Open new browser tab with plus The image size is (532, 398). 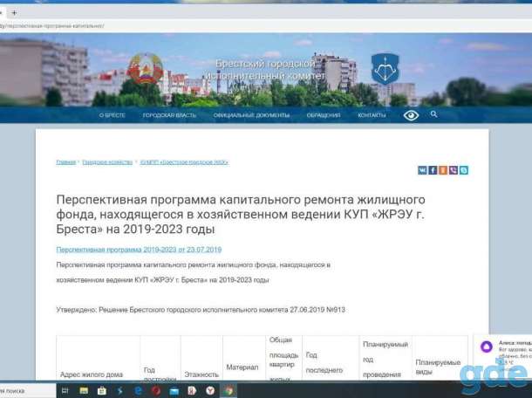point(14,13)
